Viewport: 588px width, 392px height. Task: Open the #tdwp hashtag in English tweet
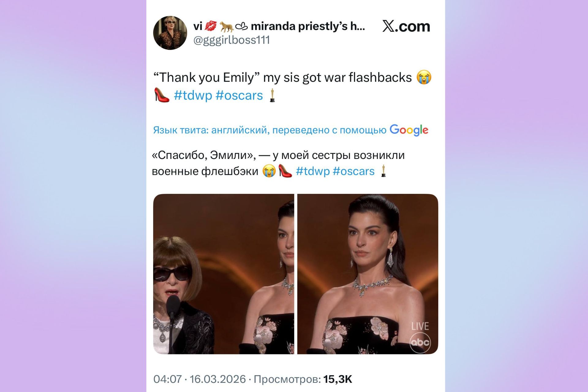[x=193, y=95]
